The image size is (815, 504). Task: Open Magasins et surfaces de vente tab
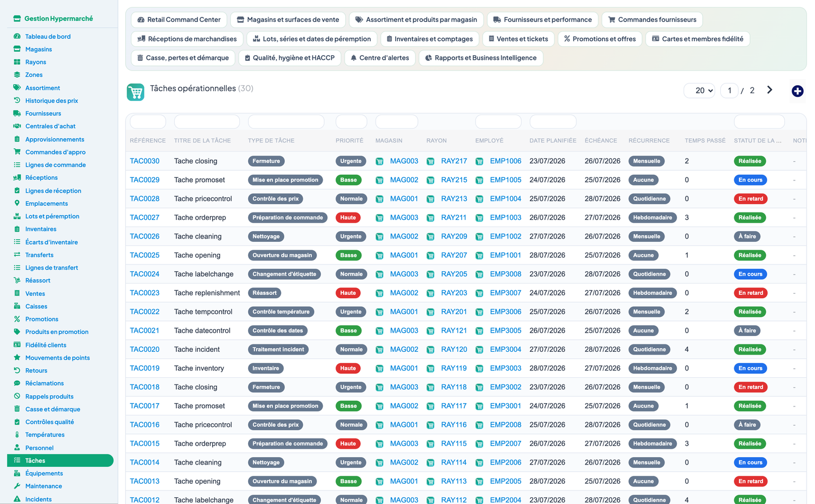tap(288, 20)
